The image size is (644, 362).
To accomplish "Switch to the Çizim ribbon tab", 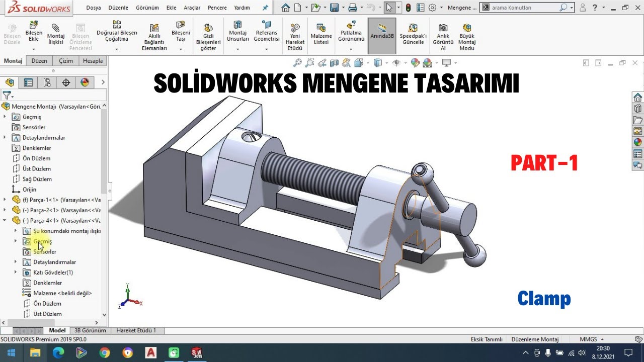I will point(66,61).
